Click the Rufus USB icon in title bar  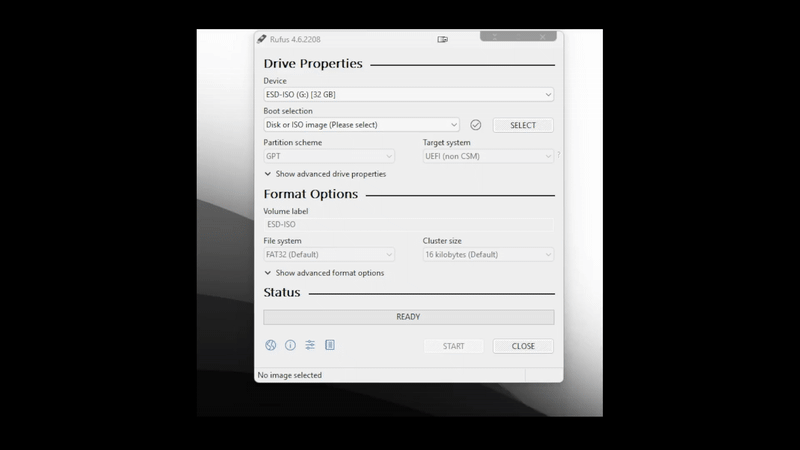[262, 40]
